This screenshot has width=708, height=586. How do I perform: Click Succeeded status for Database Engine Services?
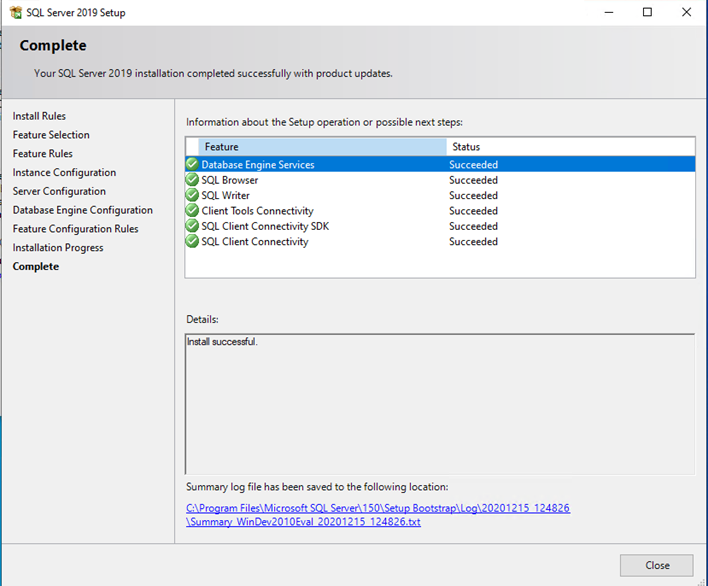pos(473,165)
